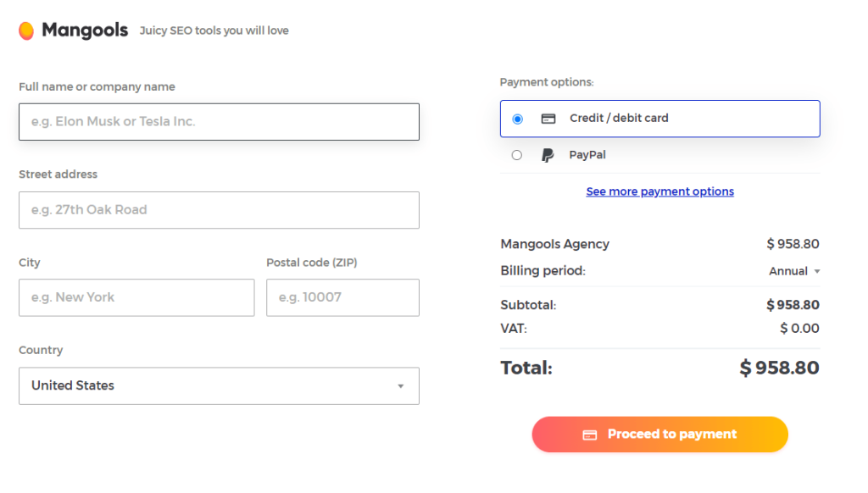
Task: Click the Credit / debit card label text
Action: pos(619,119)
